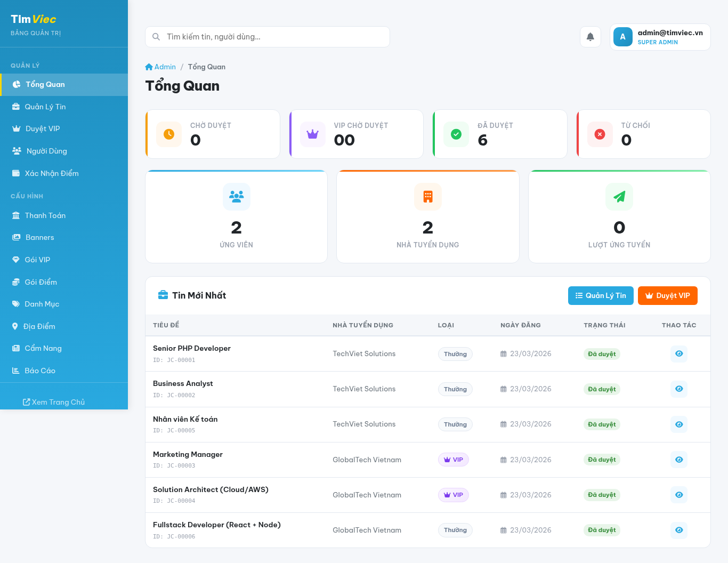Open admin@timviec.vn account menu
This screenshot has width=728, height=563.
click(x=660, y=37)
